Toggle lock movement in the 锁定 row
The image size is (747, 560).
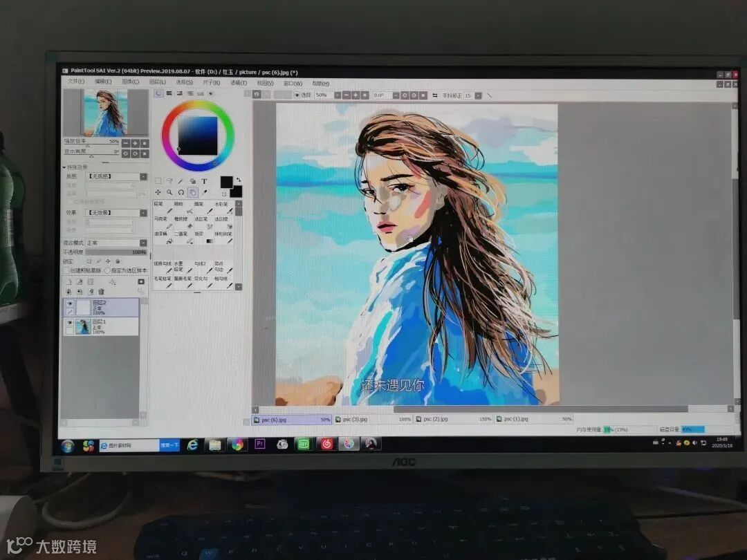tap(108, 261)
